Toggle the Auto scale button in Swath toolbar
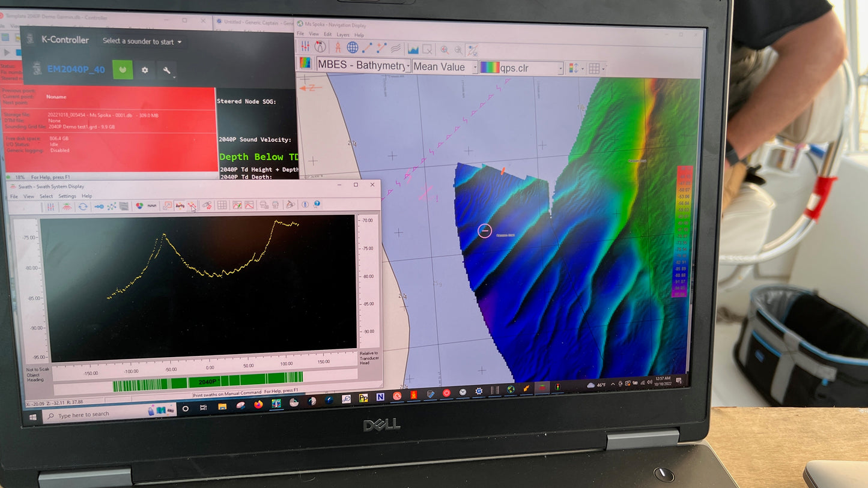The height and width of the screenshot is (488, 868). (x=180, y=206)
